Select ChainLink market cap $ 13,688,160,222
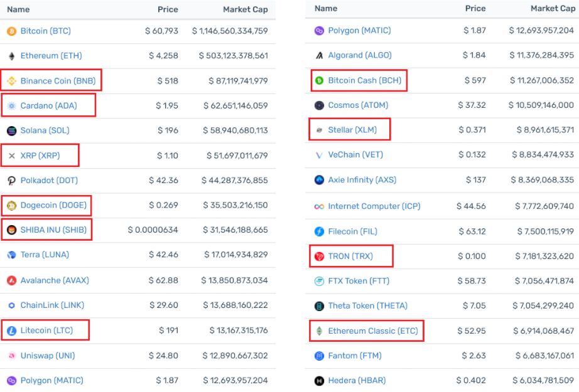The width and height of the screenshot is (579, 392). coord(235,305)
